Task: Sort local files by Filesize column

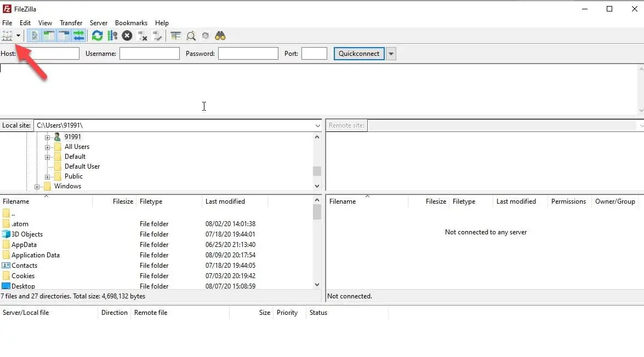Action: point(115,201)
